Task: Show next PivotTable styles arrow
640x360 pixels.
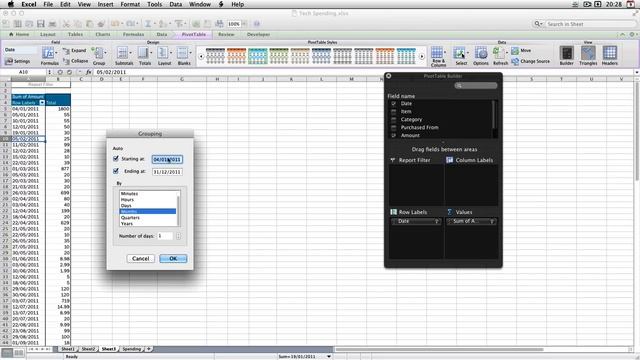Action: [422, 57]
